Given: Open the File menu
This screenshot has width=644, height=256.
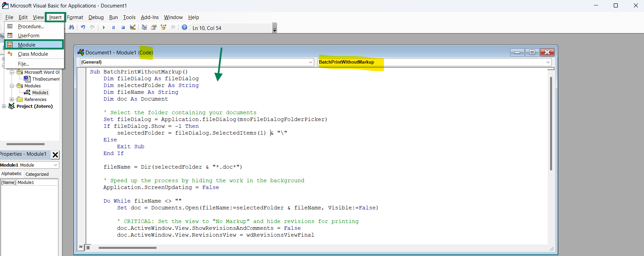Looking at the screenshot, I should pos(9,17).
